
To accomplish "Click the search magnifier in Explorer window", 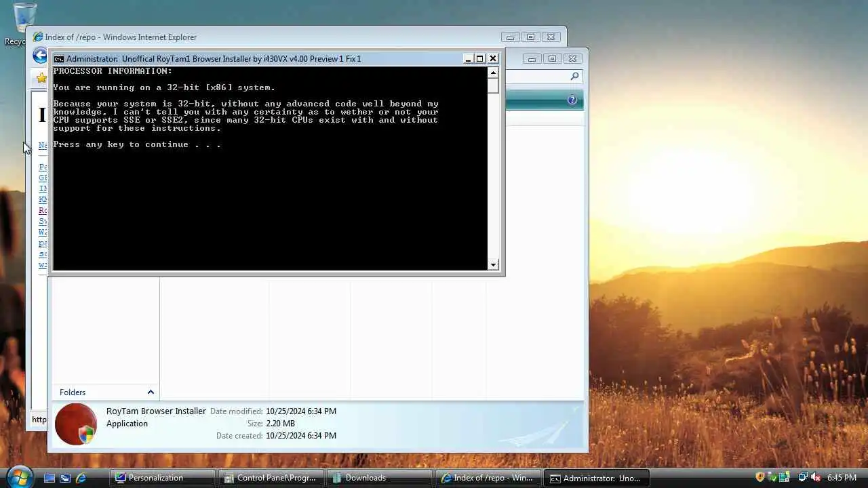I will 574,77.
